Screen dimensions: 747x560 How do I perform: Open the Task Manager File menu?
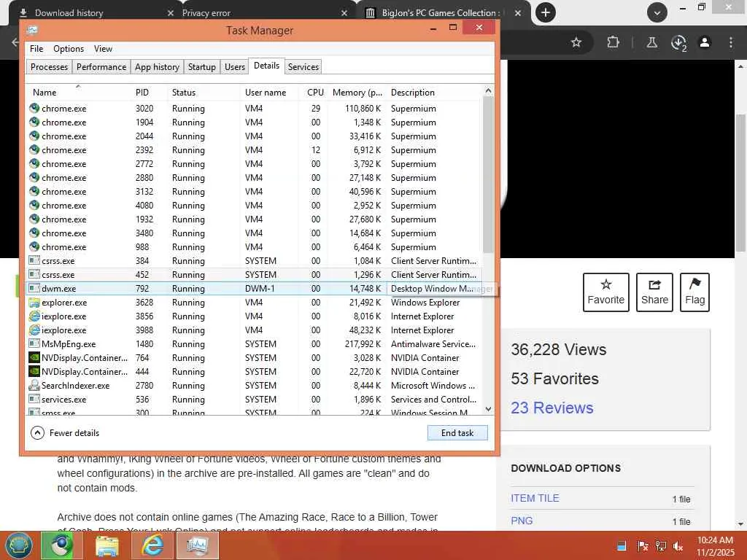(36, 49)
